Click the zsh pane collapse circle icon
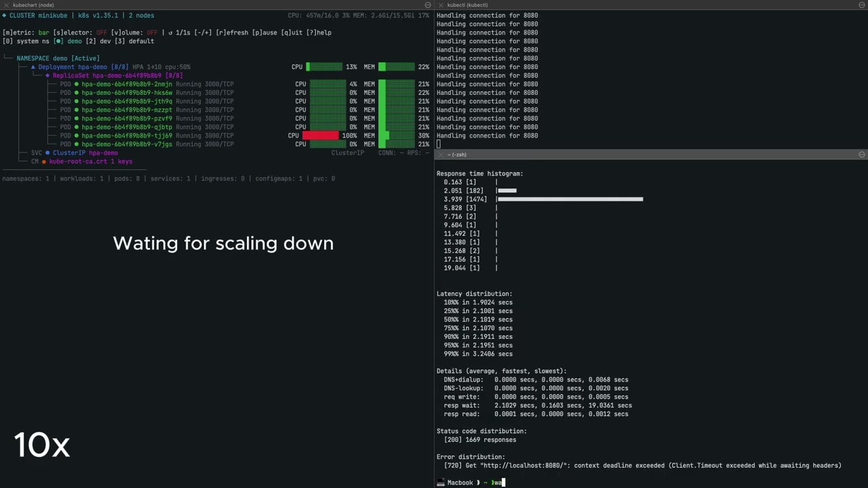Viewport: 868px width, 488px height. (x=862, y=155)
